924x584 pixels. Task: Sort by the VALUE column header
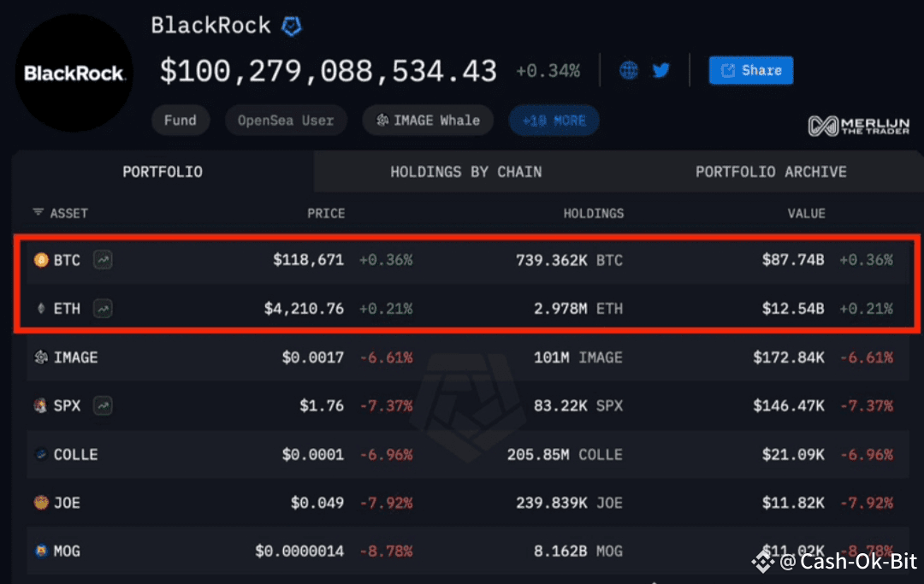[806, 213]
